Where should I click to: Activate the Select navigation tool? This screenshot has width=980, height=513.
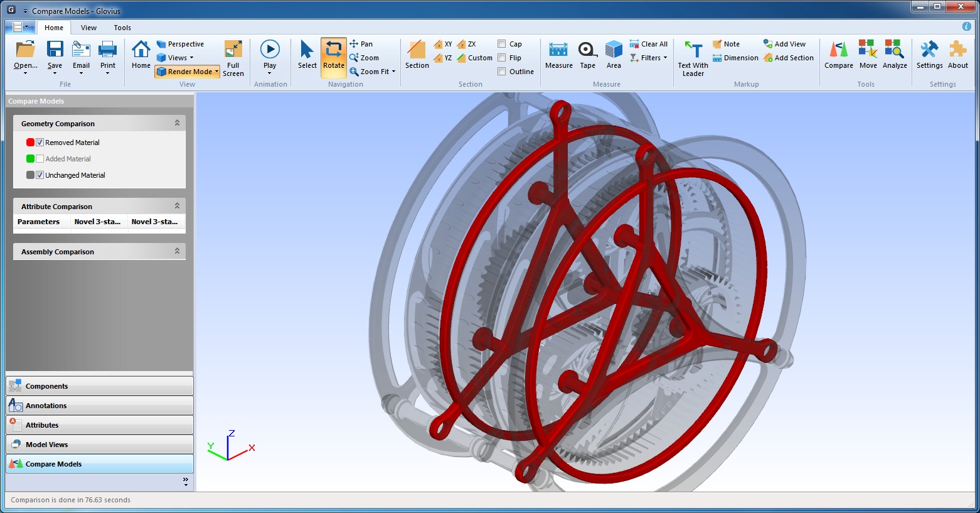point(307,55)
